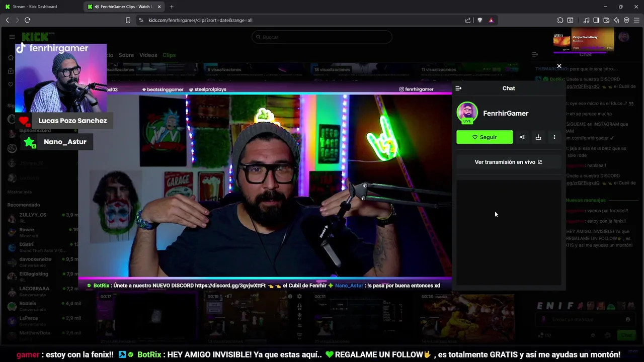Open FenrhirGamer avatar in clip panel

[x=467, y=113]
